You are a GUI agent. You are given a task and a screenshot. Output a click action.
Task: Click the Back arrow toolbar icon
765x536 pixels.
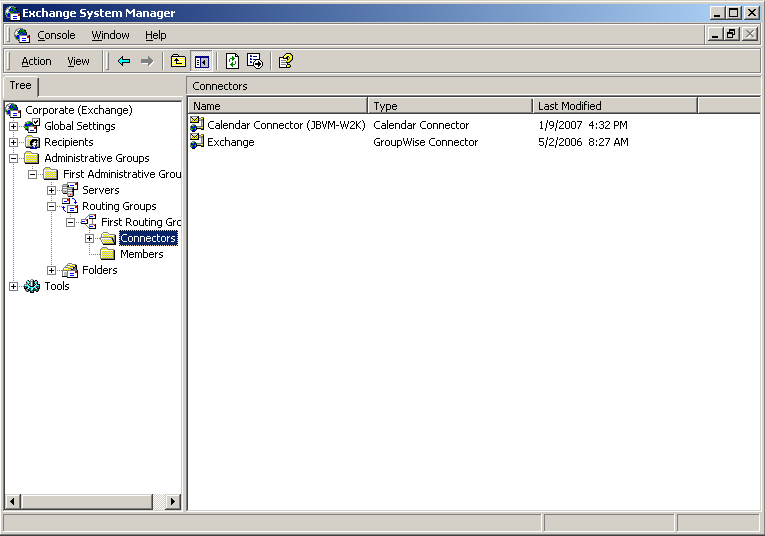tap(124, 61)
